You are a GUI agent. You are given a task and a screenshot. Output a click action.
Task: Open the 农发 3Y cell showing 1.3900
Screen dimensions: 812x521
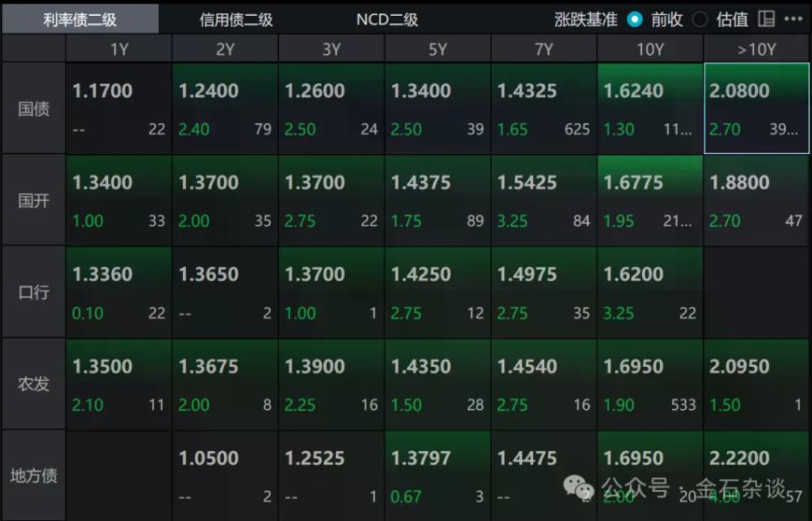pyautogui.click(x=331, y=384)
